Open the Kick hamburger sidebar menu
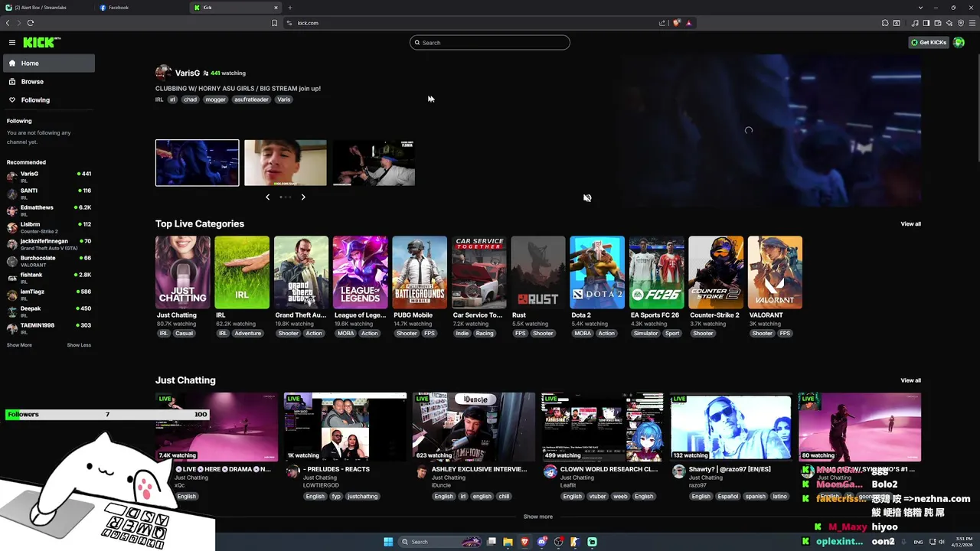Image resolution: width=980 pixels, height=551 pixels. (12, 43)
